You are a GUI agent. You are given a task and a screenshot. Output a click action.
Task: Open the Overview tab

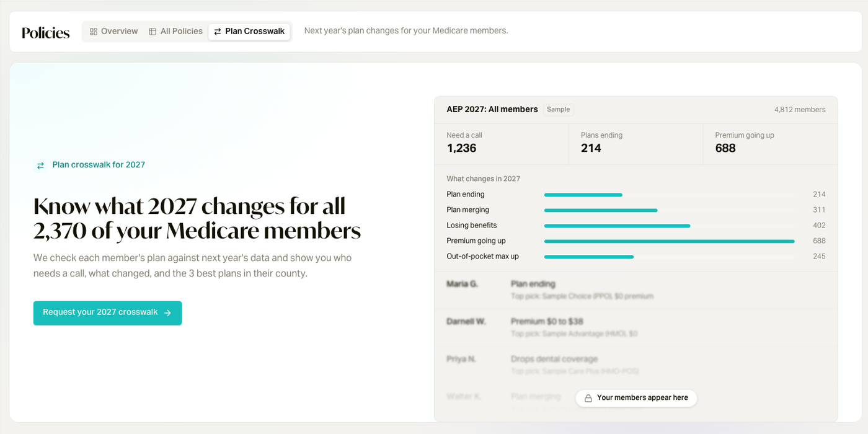pyautogui.click(x=113, y=31)
